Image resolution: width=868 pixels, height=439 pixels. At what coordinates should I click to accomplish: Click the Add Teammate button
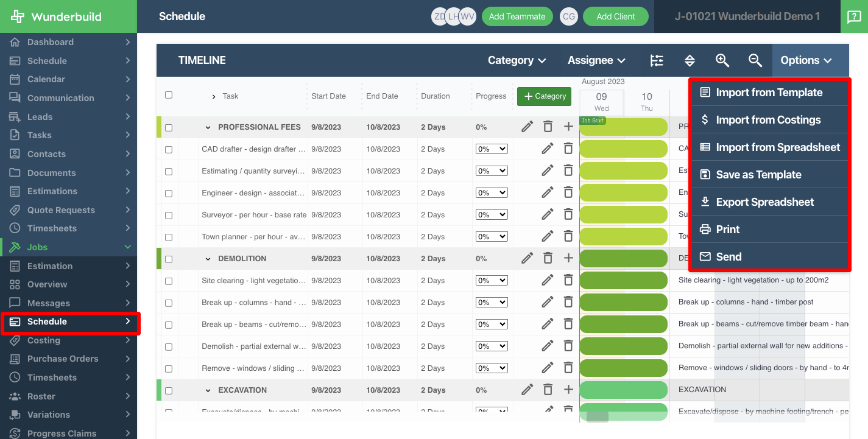point(517,16)
